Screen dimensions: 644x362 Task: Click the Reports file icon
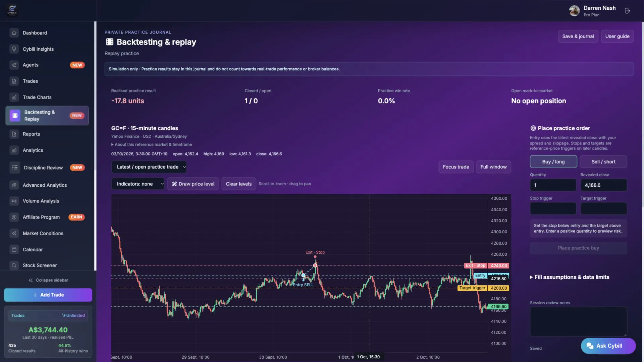coord(14,134)
